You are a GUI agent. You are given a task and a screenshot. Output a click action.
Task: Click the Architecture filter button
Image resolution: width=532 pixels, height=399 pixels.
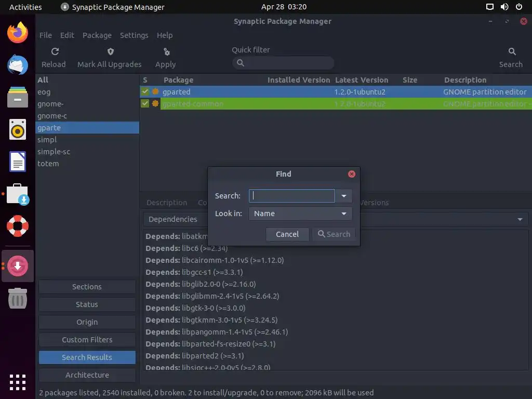coord(87,375)
